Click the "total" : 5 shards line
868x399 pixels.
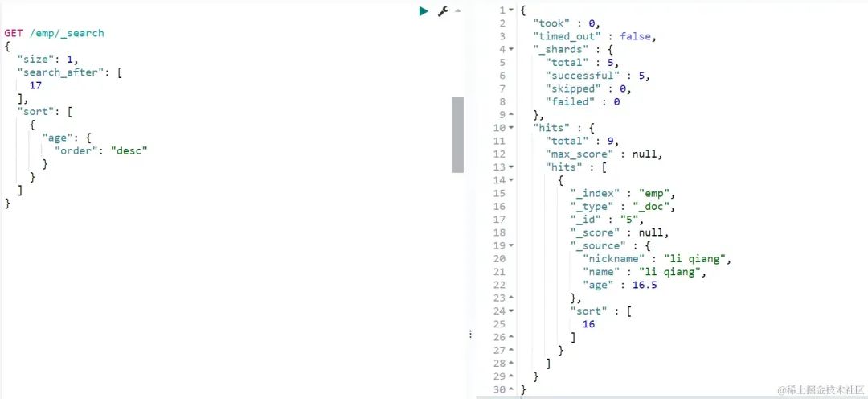pyautogui.click(x=582, y=63)
